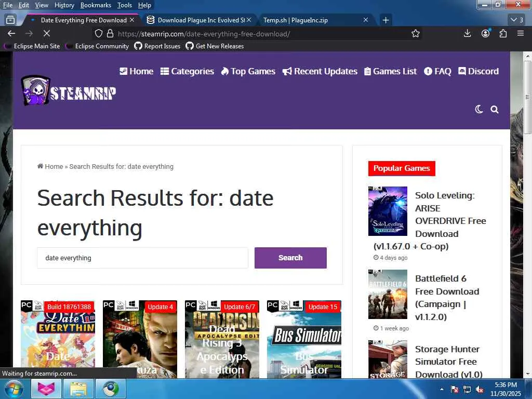Click the pink cat taskbar app icon

46,389
